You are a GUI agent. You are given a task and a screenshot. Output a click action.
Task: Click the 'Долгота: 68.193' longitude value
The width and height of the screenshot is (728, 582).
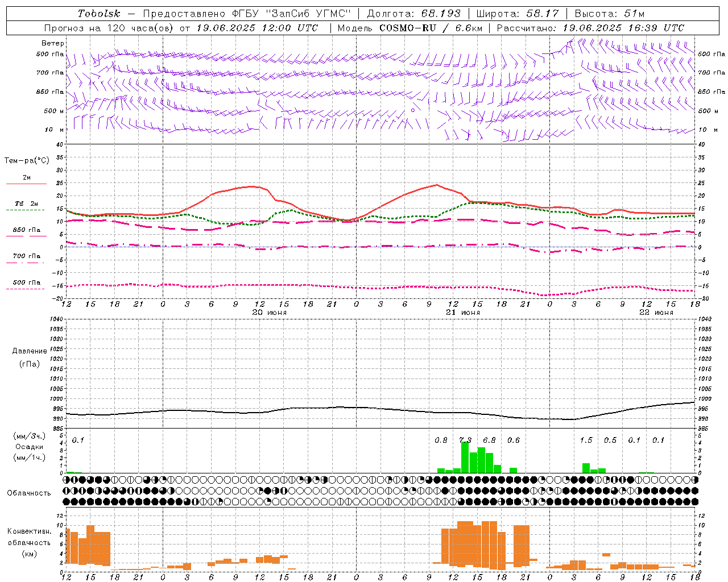[x=413, y=13]
